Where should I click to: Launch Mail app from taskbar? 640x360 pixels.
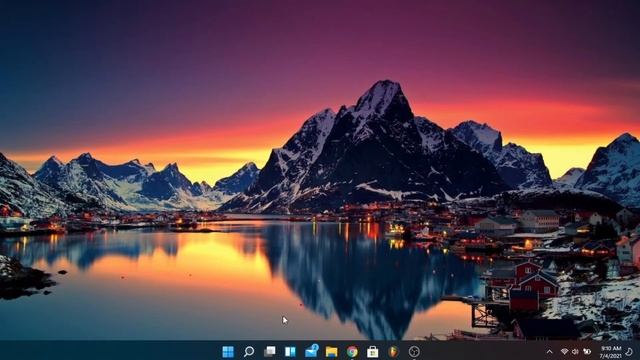point(311,351)
